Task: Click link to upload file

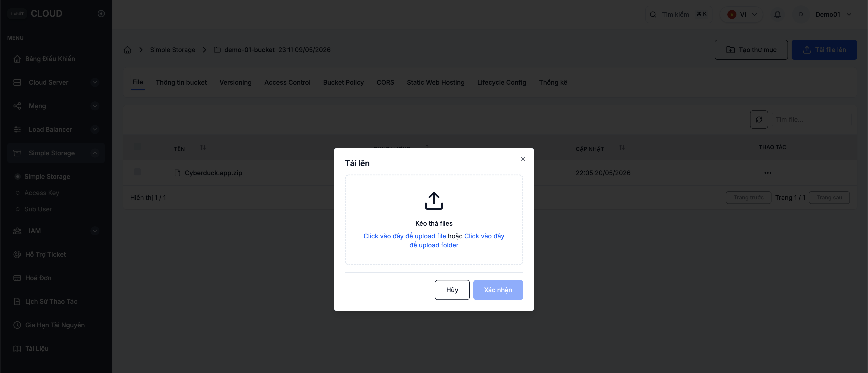Action: (405, 236)
